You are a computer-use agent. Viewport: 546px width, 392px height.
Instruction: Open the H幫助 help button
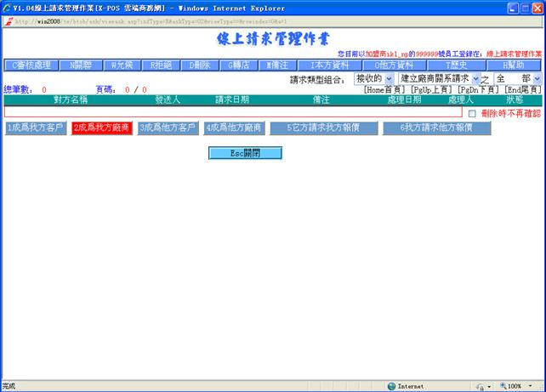pyautogui.click(x=513, y=65)
